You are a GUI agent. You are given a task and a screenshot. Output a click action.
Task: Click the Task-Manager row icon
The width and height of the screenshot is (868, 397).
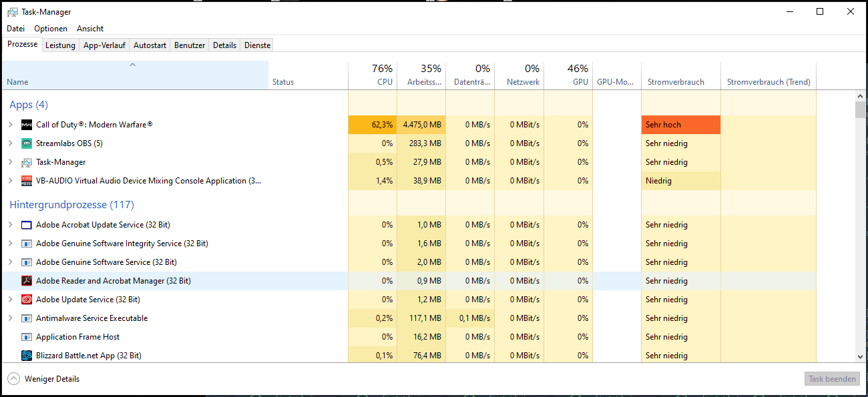27,162
